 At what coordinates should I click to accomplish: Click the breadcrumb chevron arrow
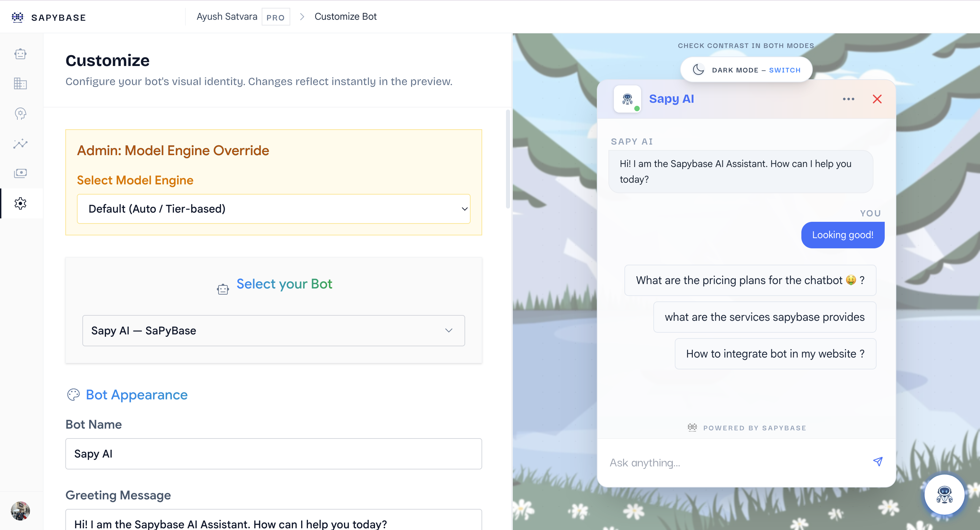click(302, 17)
